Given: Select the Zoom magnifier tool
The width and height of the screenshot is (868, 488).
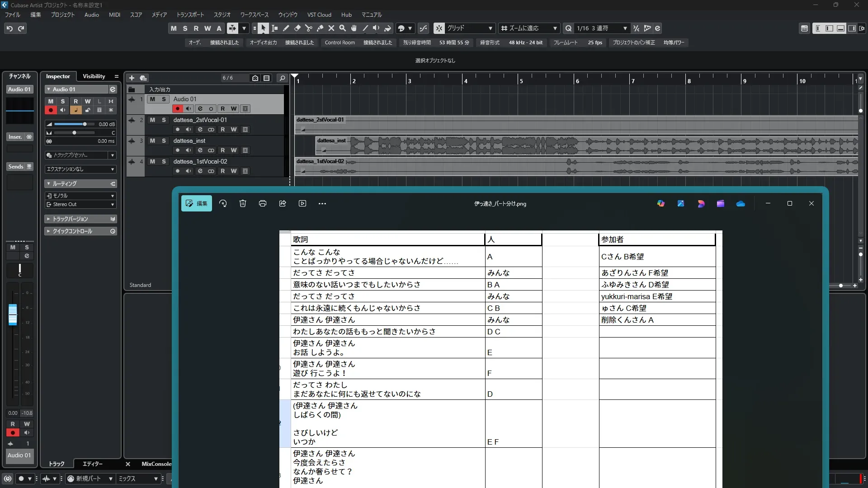Looking at the screenshot, I should point(343,28).
